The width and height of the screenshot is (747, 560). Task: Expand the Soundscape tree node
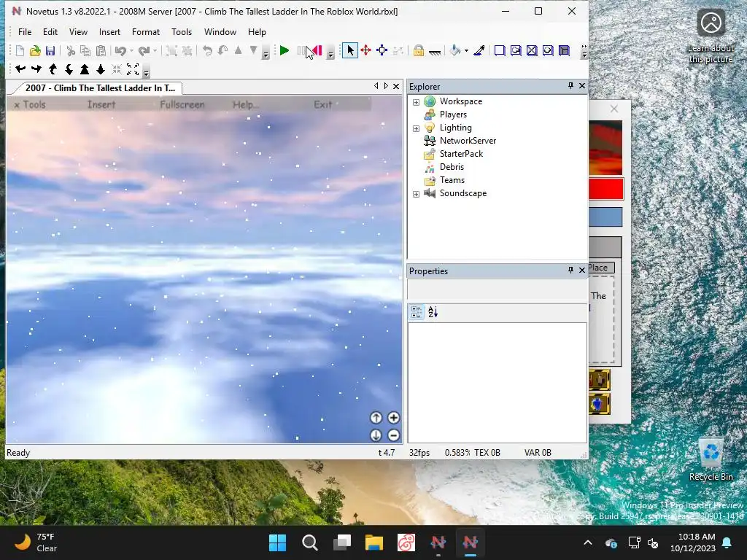416,194
